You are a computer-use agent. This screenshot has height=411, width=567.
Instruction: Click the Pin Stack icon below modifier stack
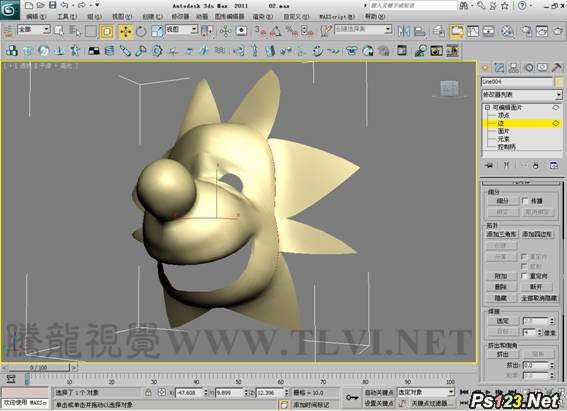click(x=489, y=165)
